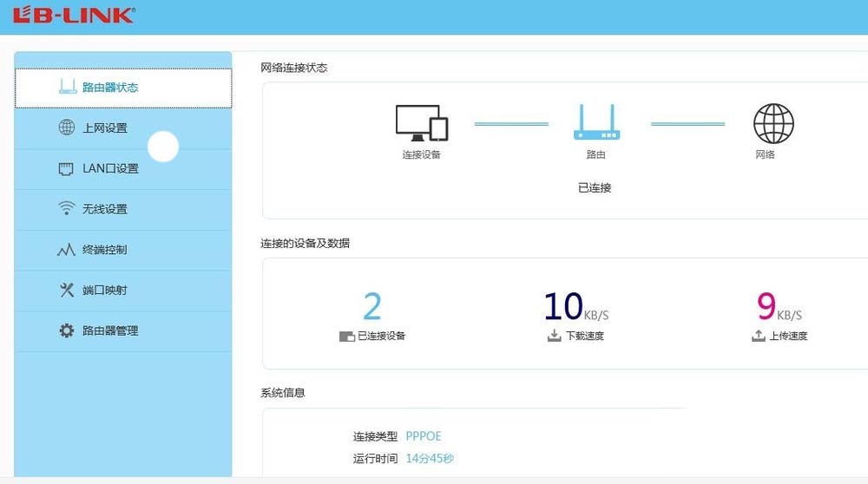Click the 下载速度 label
The height and width of the screenshot is (484, 868).
tap(584, 336)
